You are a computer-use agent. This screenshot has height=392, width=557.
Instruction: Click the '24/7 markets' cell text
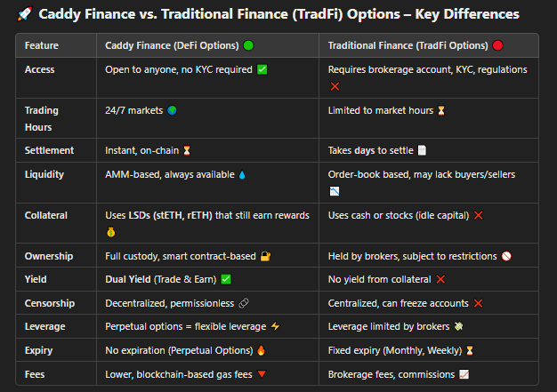tap(134, 110)
